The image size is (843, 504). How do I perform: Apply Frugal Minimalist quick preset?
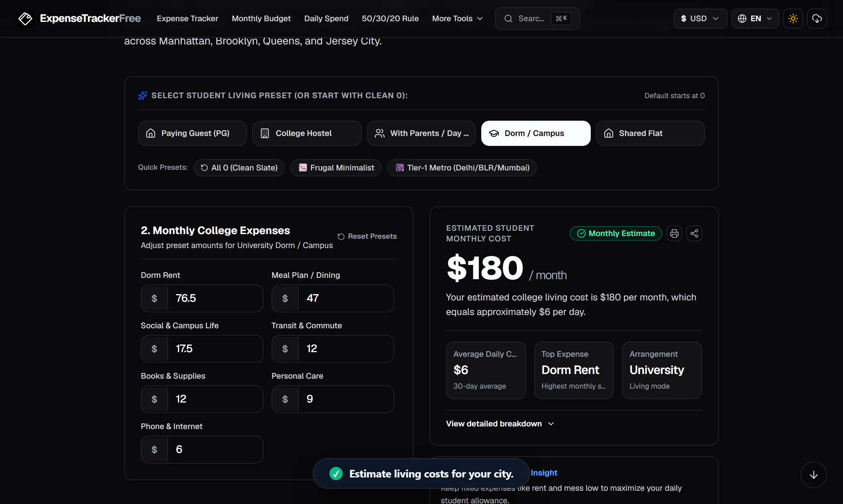coord(336,167)
